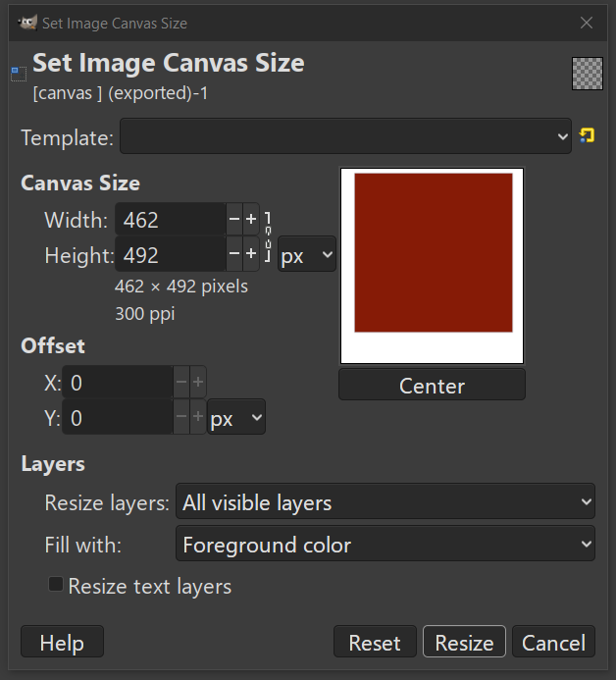
Task: Click the yellow rotate template orientation icon
Action: (x=587, y=135)
